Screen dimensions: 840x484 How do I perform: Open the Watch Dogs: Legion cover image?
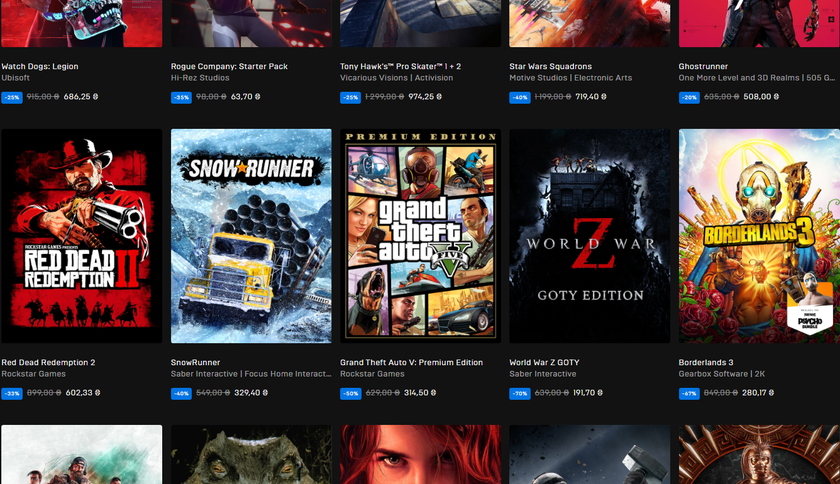[81, 23]
